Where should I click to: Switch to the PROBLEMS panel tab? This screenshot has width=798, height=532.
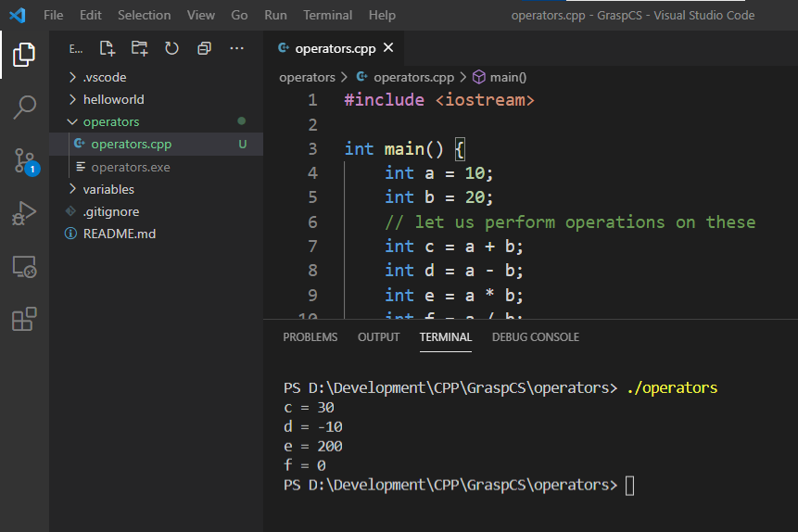tap(310, 337)
